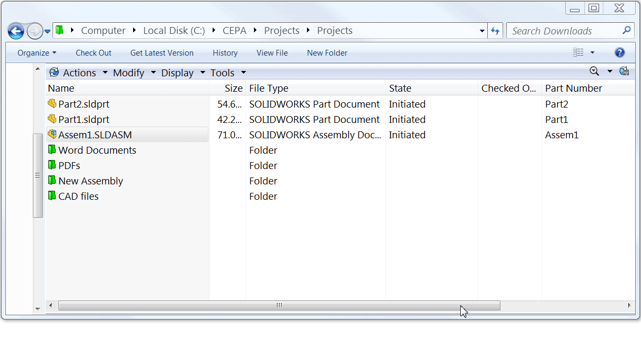Click Initiated state in the Part2.sldprt row
641x364 pixels.
pos(407,104)
